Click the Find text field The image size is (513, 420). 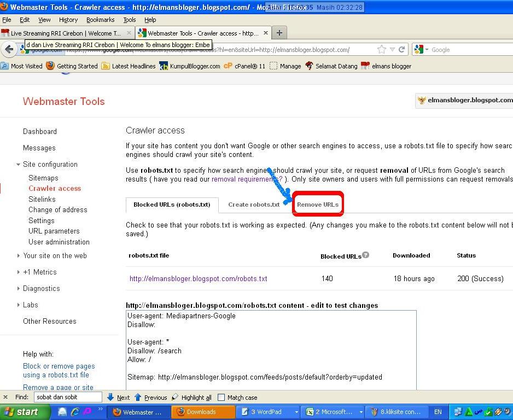click(x=68, y=398)
